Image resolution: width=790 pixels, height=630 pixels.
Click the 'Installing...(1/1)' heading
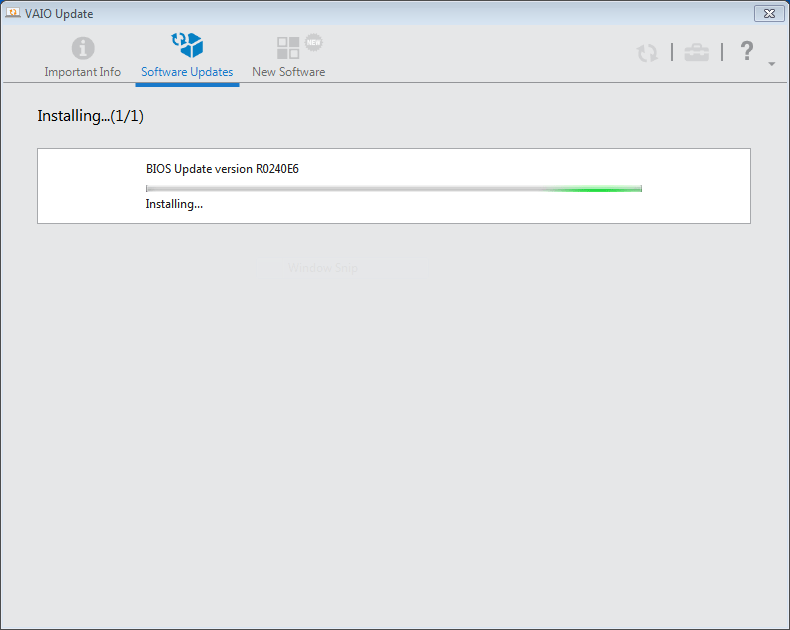(91, 116)
